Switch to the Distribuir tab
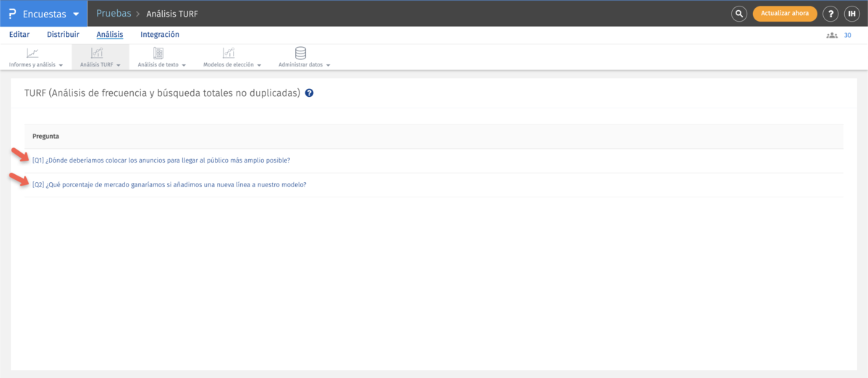Viewport: 868px width, 378px height. [x=63, y=35]
